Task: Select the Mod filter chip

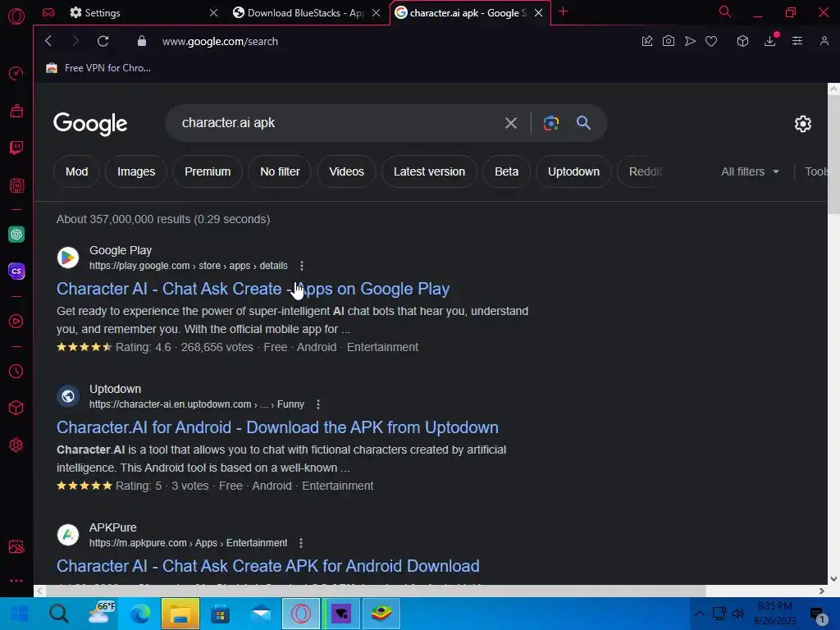Action: pyautogui.click(x=76, y=171)
